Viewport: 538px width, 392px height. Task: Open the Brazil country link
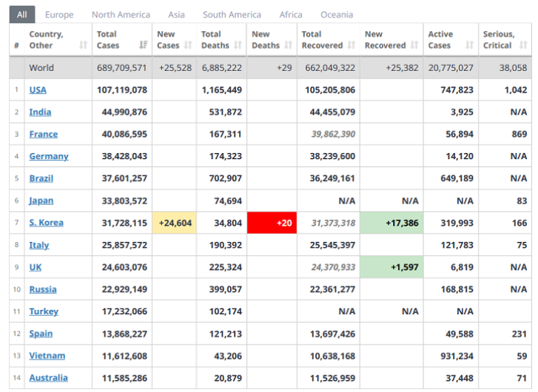coord(41,178)
